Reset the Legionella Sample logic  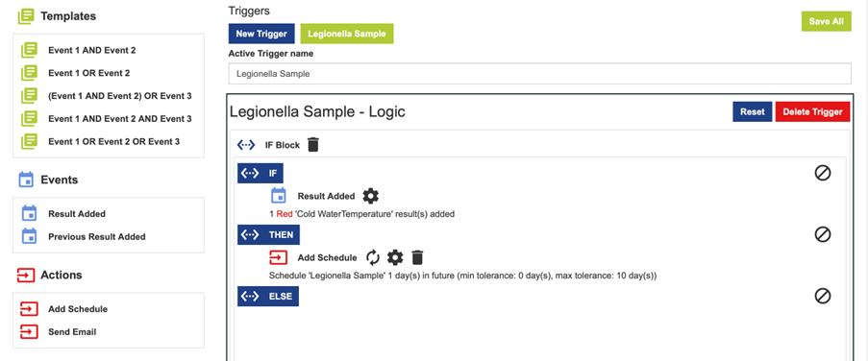point(753,111)
